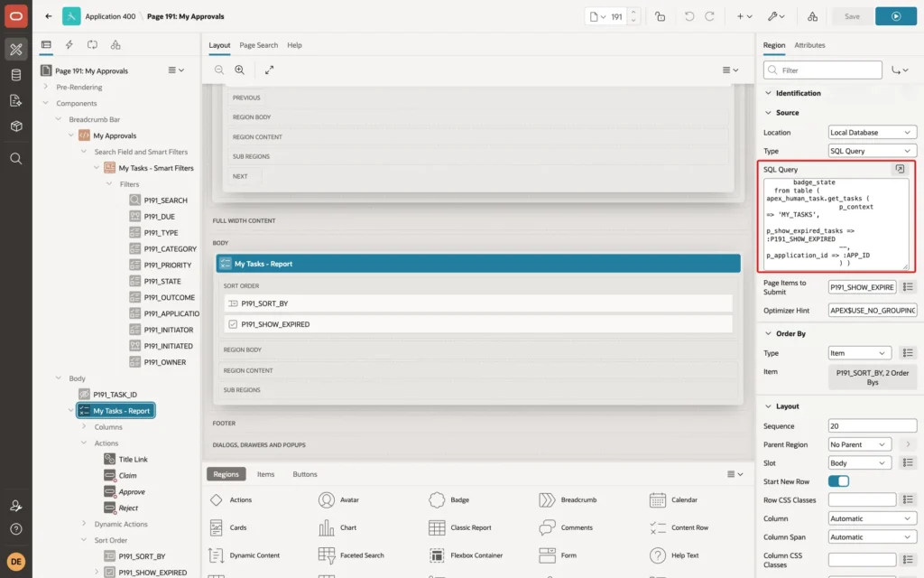The height and width of the screenshot is (578, 924).
Task: Collapse the Identification section
Action: pyautogui.click(x=768, y=93)
